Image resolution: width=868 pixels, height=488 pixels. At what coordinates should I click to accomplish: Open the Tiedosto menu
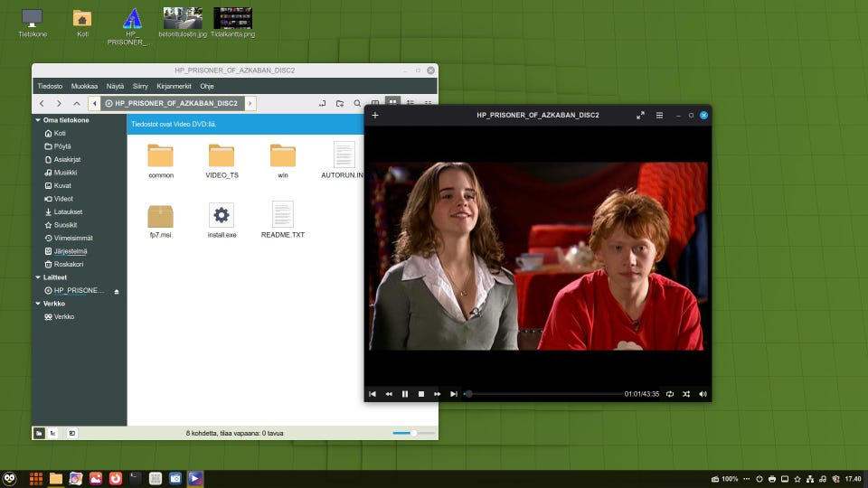click(49, 86)
